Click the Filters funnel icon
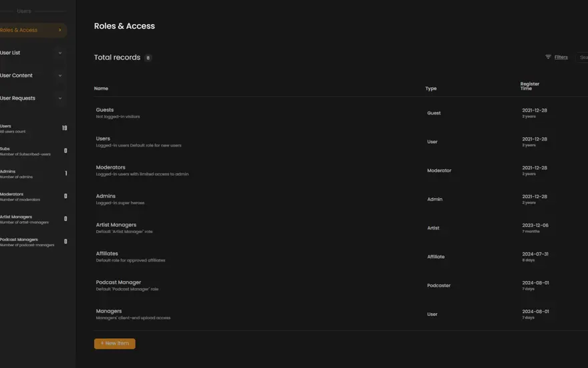The height and width of the screenshot is (368, 588). 548,57
